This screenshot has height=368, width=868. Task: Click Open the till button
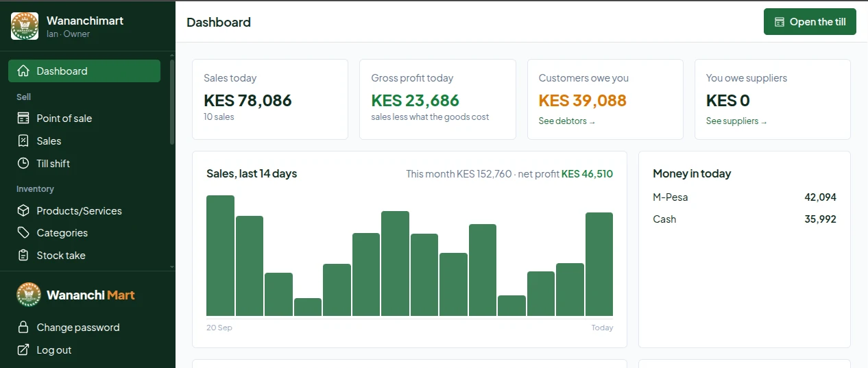(810, 22)
